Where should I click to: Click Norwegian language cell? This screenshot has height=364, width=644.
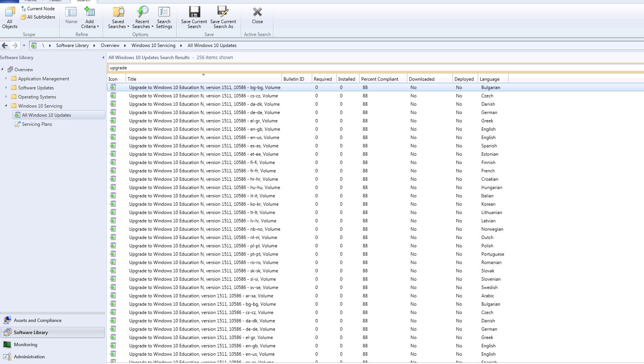(492, 229)
